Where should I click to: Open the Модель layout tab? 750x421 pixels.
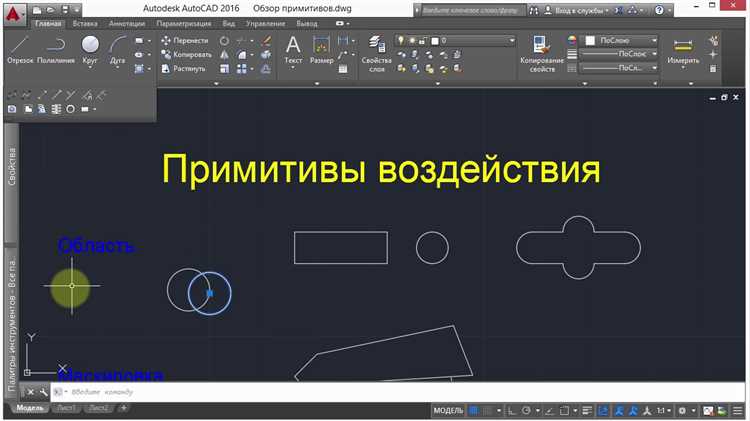[30, 408]
